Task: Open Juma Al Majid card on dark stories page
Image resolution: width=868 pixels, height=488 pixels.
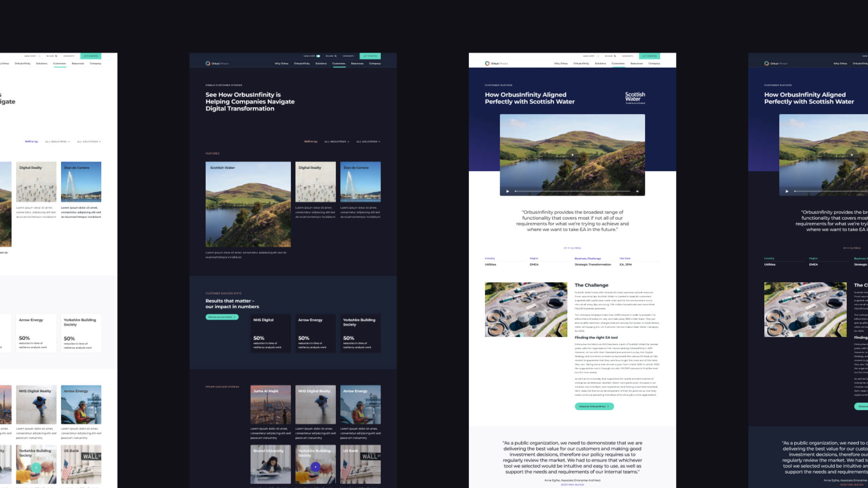Action: tap(270, 405)
